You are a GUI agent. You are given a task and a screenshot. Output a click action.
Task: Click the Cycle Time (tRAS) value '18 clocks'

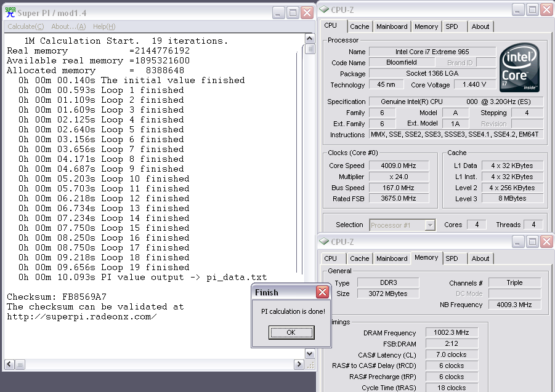[x=452, y=388]
